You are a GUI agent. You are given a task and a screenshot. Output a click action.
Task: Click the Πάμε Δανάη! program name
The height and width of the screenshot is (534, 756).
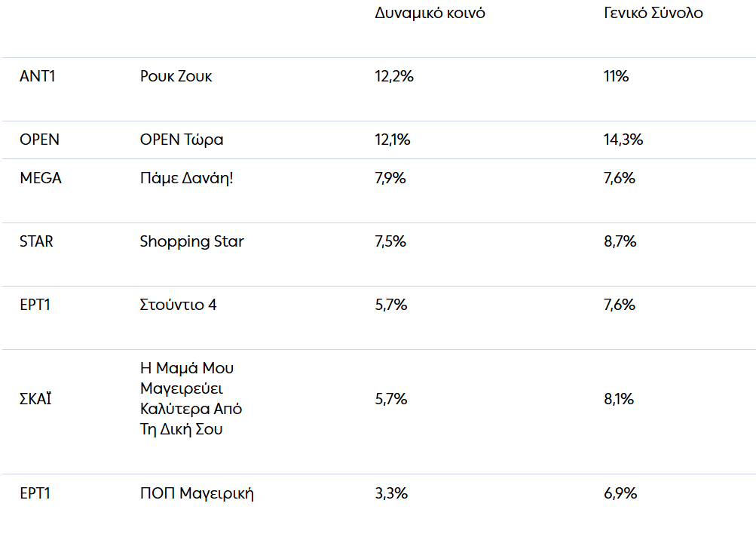click(x=187, y=178)
